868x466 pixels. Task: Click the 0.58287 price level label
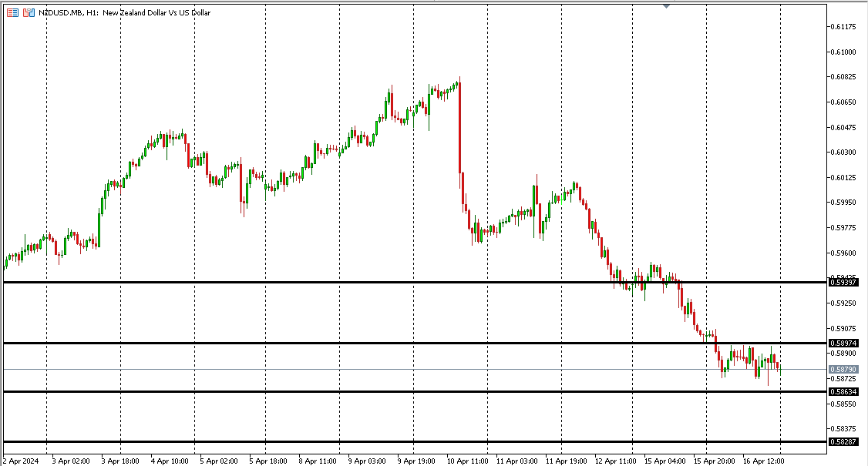tap(843, 441)
